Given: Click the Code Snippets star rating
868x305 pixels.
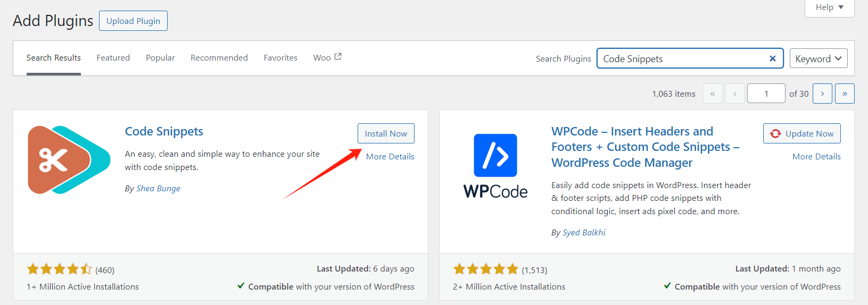Looking at the screenshot, I should [59, 269].
